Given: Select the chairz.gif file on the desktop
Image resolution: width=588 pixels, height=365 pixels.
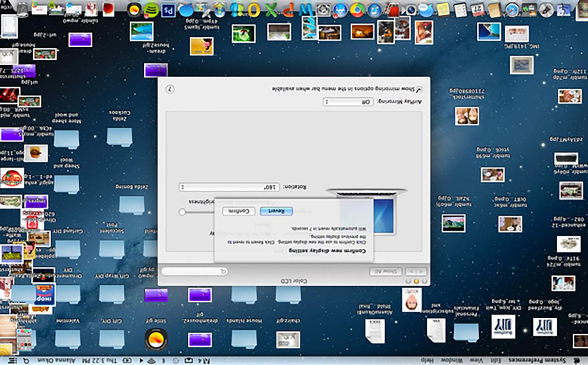Looking at the screenshot, I should pos(288,339).
